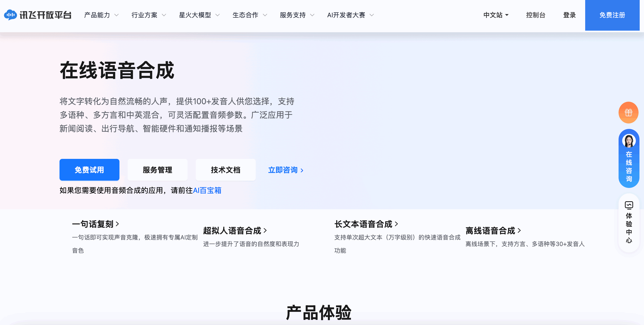Click description starting '支持单次超大文本'
The width and height of the screenshot is (644, 325).
[397, 244]
